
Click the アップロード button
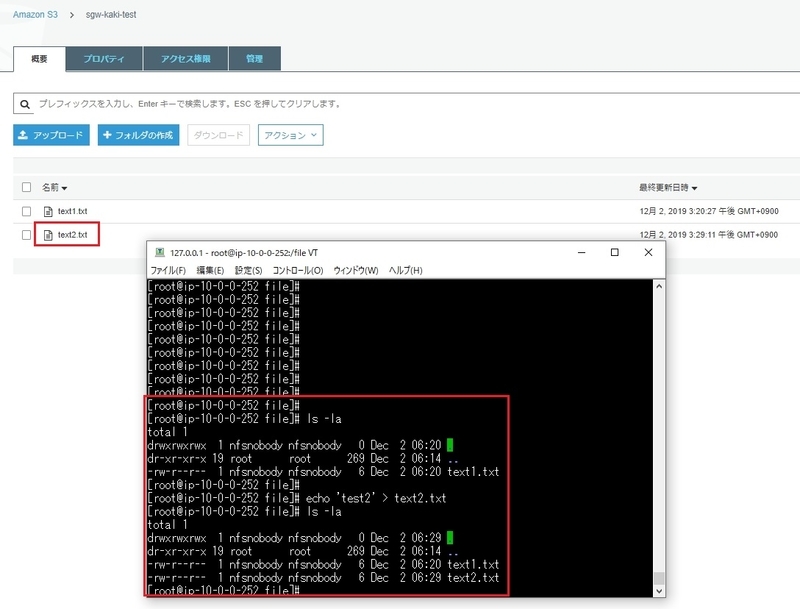click(51, 135)
